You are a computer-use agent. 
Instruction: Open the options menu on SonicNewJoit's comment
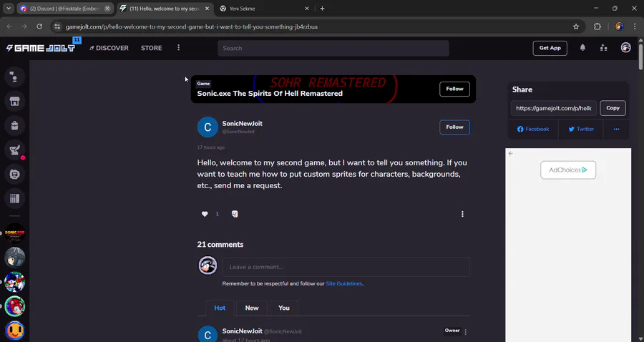coord(465,331)
